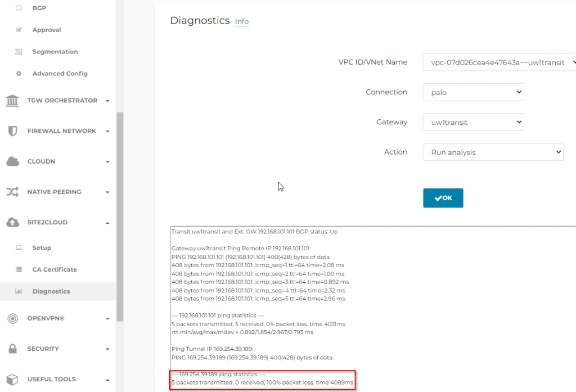
Task: Open the Approval menu item
Action: point(47,30)
